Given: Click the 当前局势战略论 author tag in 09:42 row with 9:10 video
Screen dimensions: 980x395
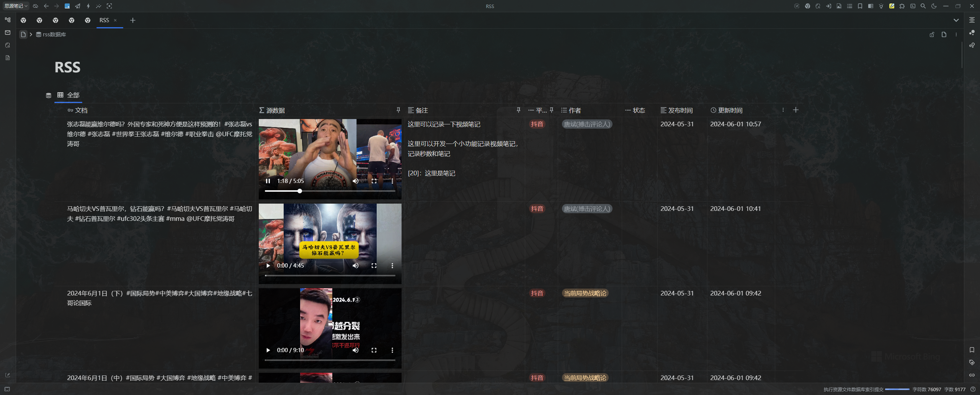Looking at the screenshot, I should coord(585,293).
